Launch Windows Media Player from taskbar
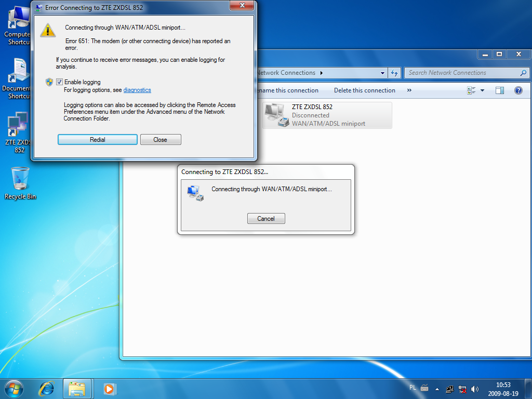 point(109,388)
